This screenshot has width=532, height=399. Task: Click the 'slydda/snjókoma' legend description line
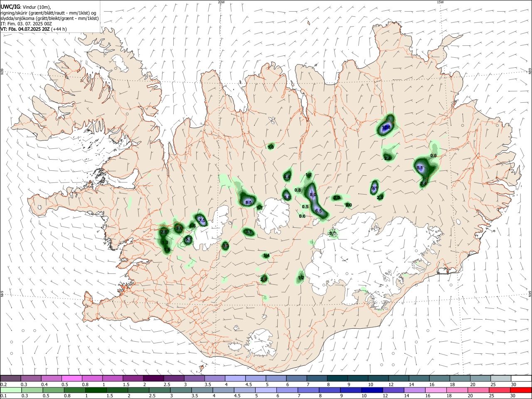[x=49, y=18]
